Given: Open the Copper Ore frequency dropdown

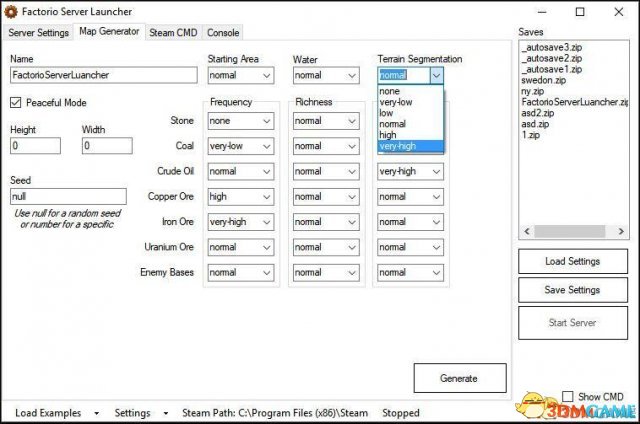Looking at the screenshot, I should (241, 197).
